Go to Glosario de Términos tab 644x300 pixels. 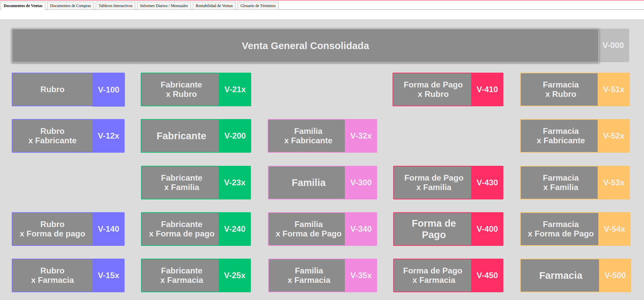coord(258,6)
